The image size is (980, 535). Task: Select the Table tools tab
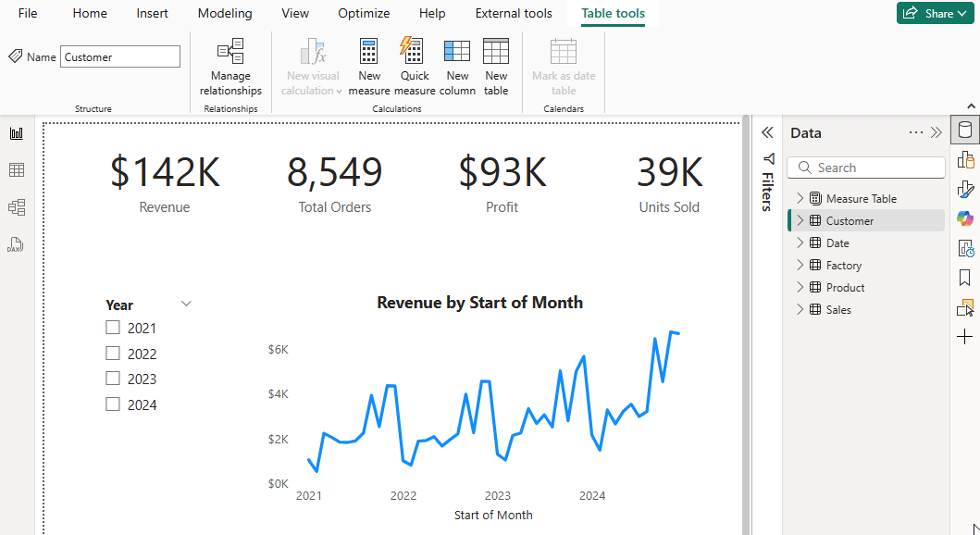point(614,14)
